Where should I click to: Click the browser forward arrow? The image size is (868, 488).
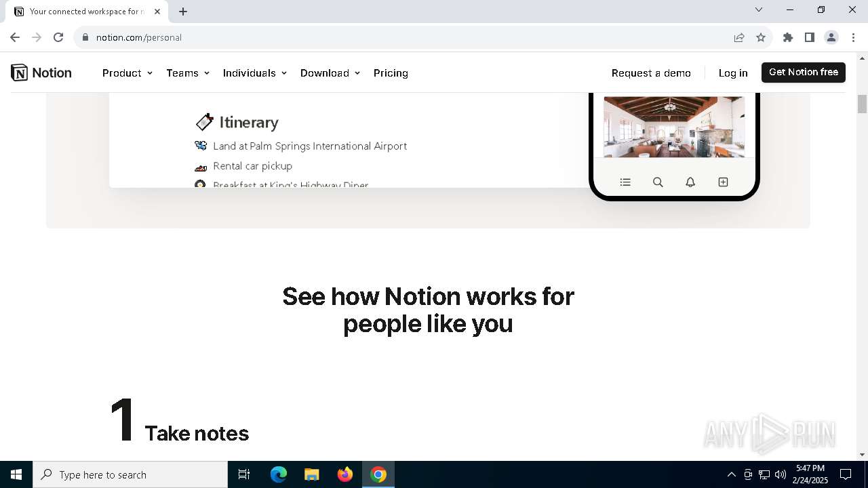point(37,37)
